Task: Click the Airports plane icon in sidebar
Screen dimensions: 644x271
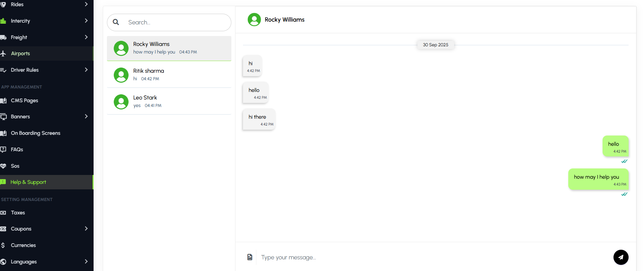Action: (3, 54)
